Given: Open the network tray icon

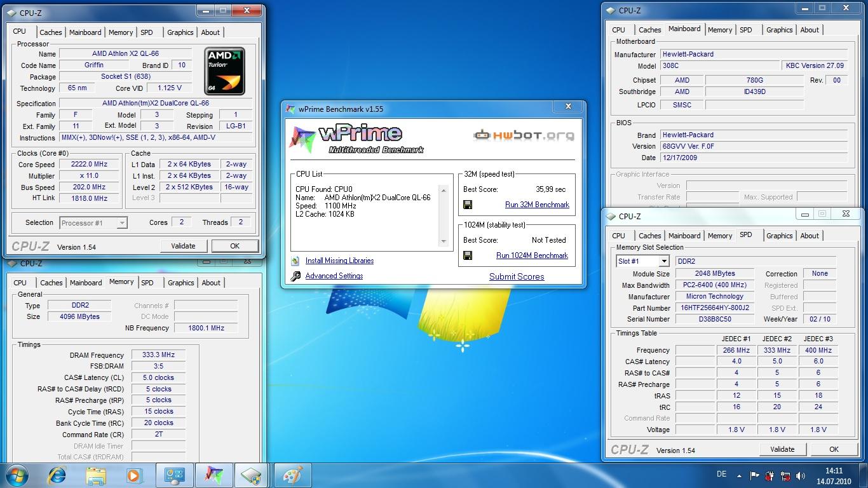Looking at the screenshot, I should (x=786, y=475).
